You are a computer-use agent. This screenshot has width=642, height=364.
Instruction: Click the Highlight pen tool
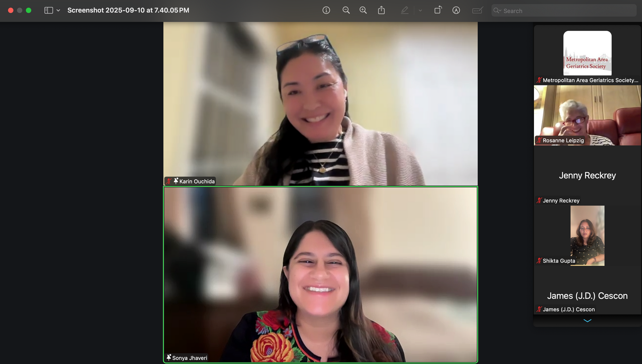click(405, 10)
